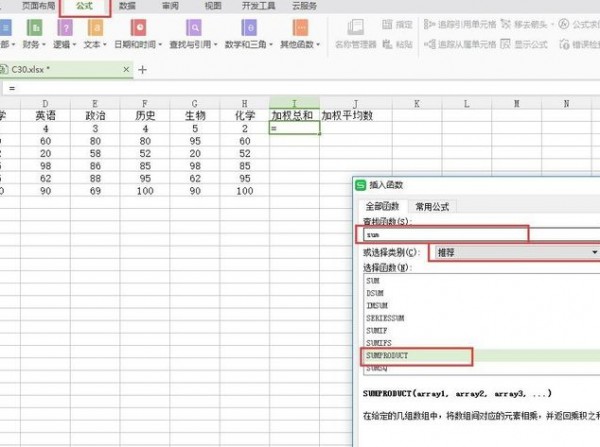Click the 加权总和 header cell

[x=294, y=116]
